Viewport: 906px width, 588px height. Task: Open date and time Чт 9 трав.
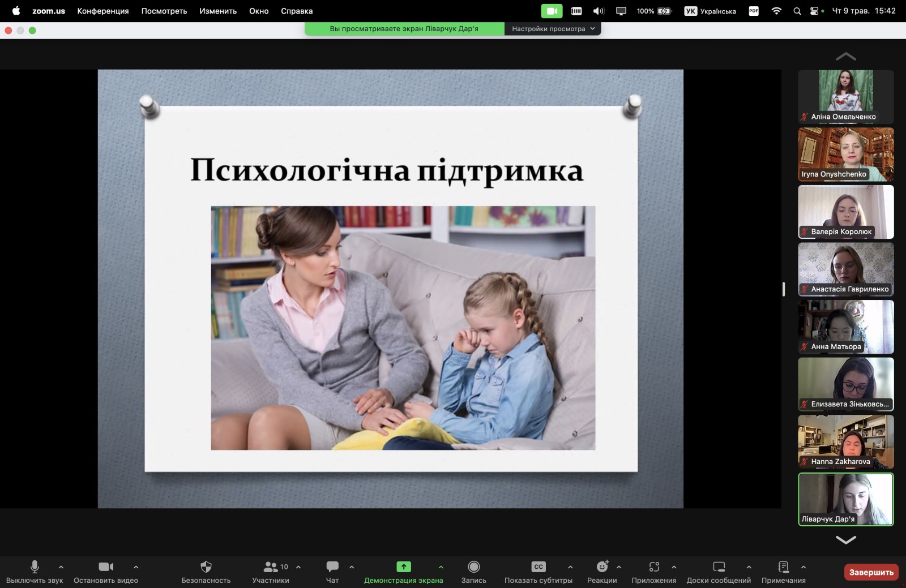point(864,11)
